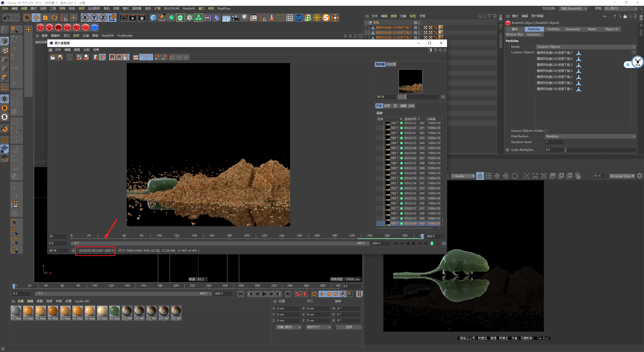Viewport: 644px width, 352px height.
Task: Open the Mode Custom Objects dropdown
Action: point(586,47)
